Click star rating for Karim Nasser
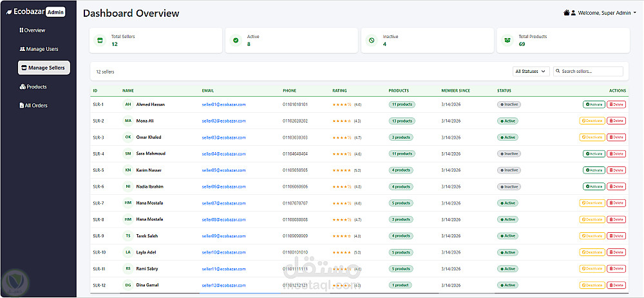Screen dimensions: 644x298 [x=342, y=170]
